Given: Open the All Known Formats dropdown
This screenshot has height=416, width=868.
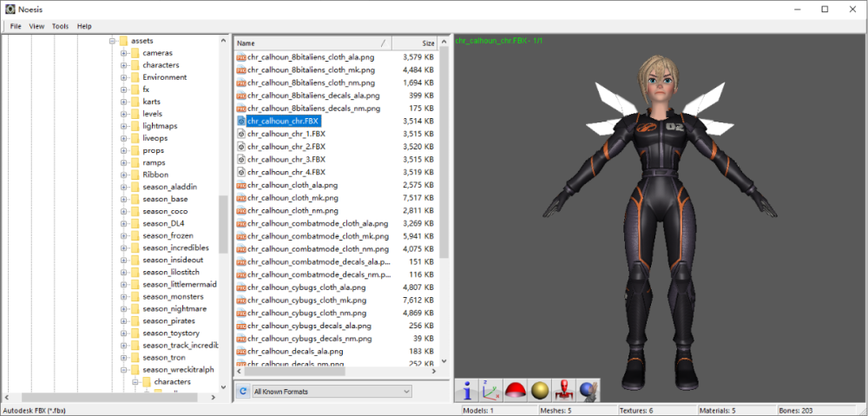Looking at the screenshot, I should click(331, 392).
